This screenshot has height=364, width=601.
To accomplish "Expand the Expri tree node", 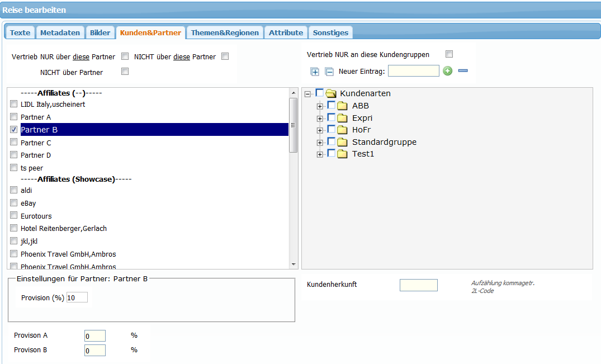I will [320, 119].
